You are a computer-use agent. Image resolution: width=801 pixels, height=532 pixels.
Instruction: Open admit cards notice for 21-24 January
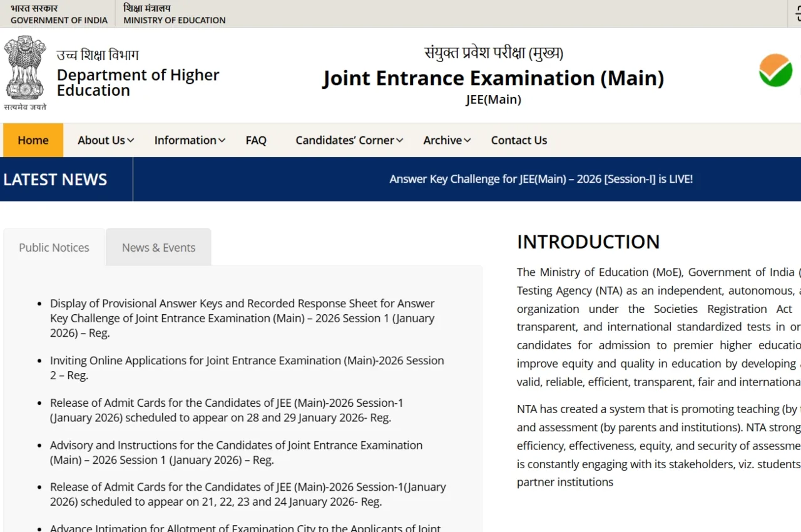248,494
